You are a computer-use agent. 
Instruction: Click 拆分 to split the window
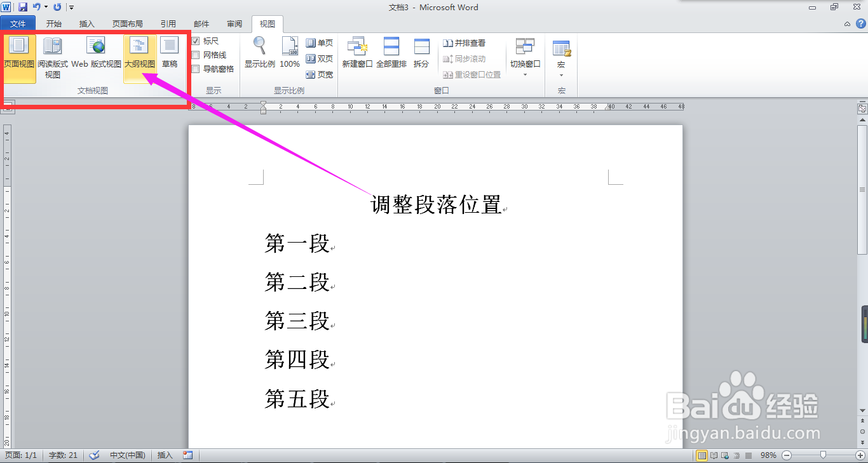click(x=421, y=54)
